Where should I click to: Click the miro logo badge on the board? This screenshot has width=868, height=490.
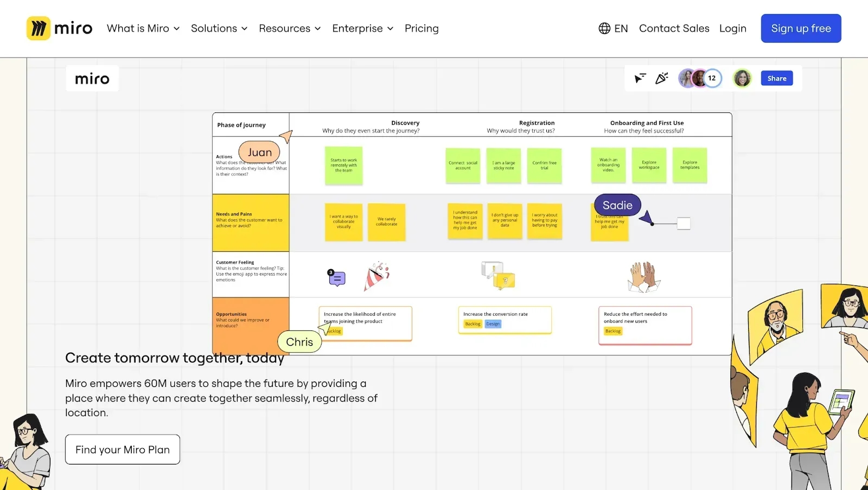92,79
